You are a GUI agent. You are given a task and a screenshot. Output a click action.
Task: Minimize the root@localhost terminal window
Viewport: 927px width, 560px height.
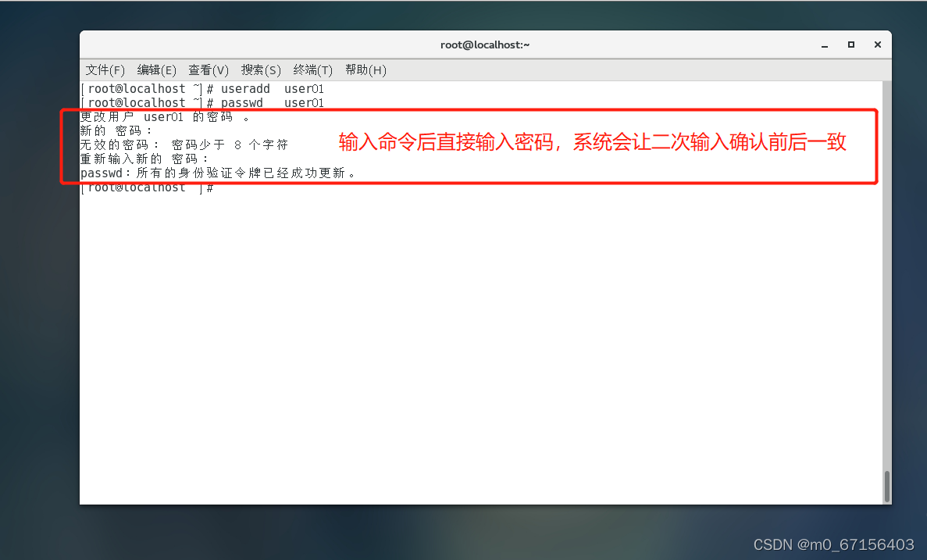point(825,45)
